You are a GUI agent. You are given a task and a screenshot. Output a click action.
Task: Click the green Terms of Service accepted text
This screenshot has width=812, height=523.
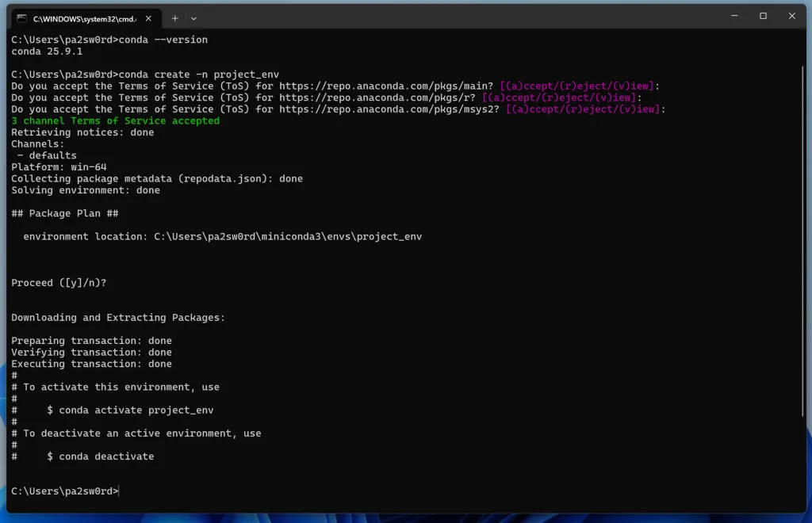115,120
